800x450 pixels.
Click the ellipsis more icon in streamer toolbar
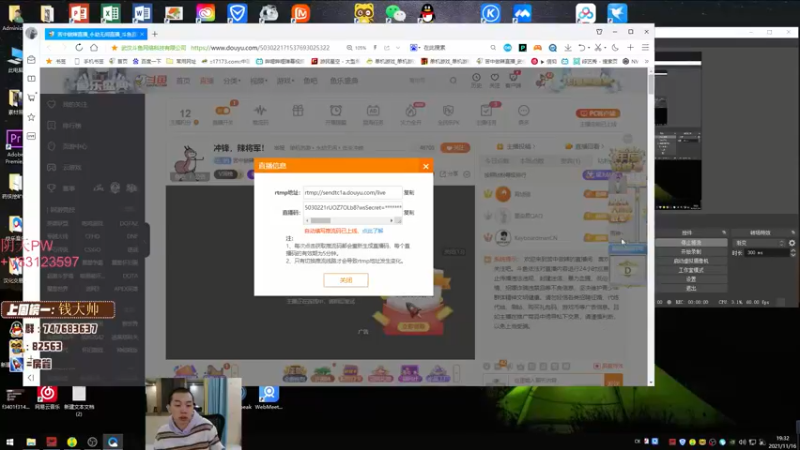[x=523, y=111]
